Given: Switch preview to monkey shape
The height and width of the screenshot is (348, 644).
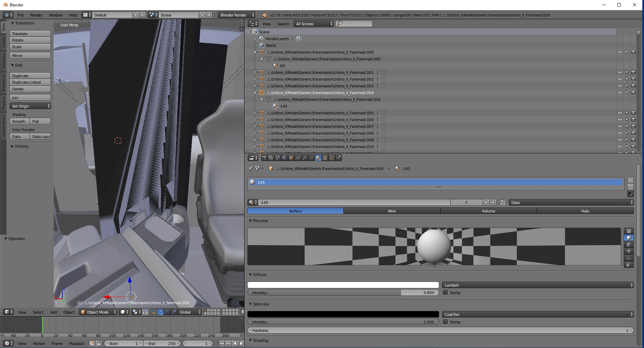Looking at the screenshot, I should click(x=628, y=251).
